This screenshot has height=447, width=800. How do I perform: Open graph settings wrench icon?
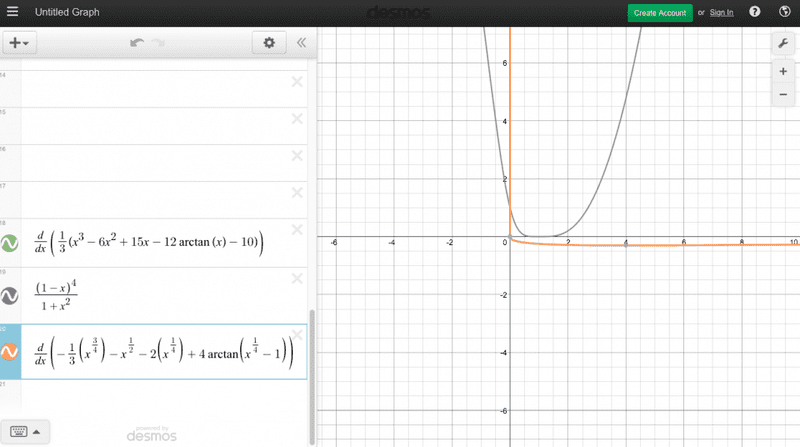point(783,43)
